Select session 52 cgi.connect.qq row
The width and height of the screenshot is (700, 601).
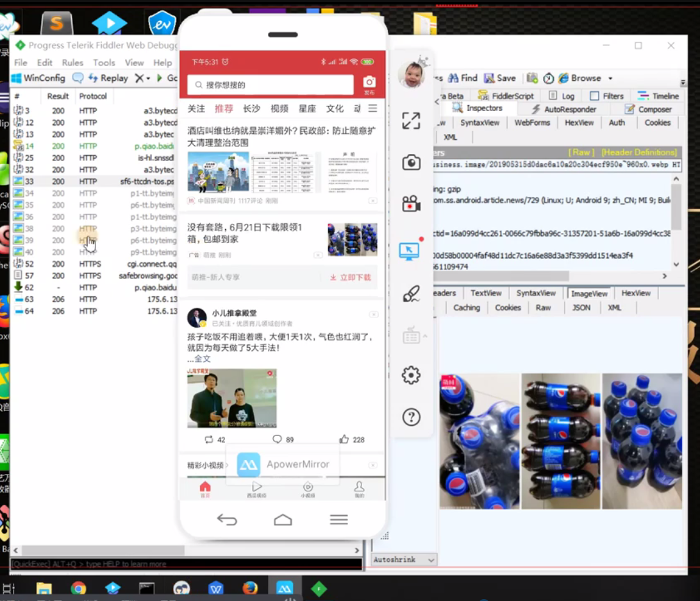[x=94, y=264]
